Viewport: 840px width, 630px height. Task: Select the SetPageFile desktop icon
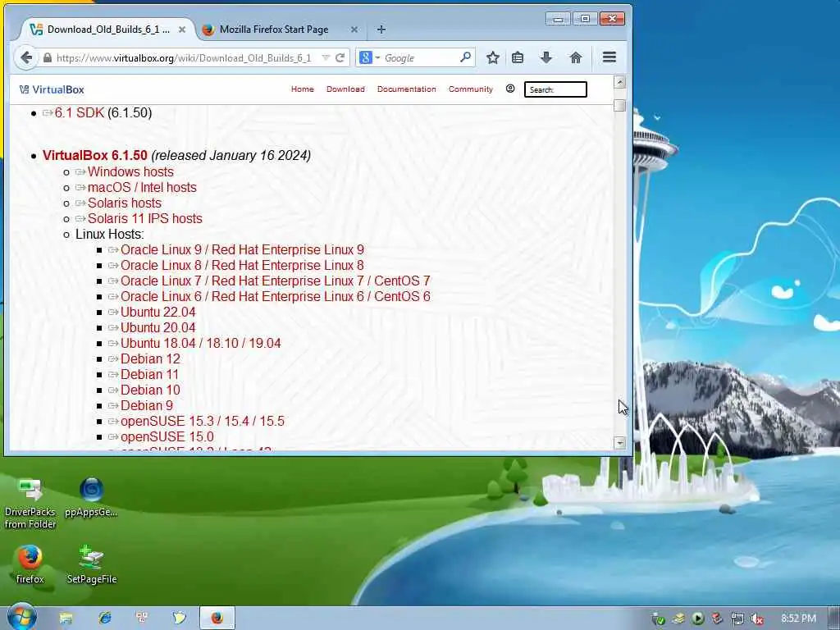92,564
